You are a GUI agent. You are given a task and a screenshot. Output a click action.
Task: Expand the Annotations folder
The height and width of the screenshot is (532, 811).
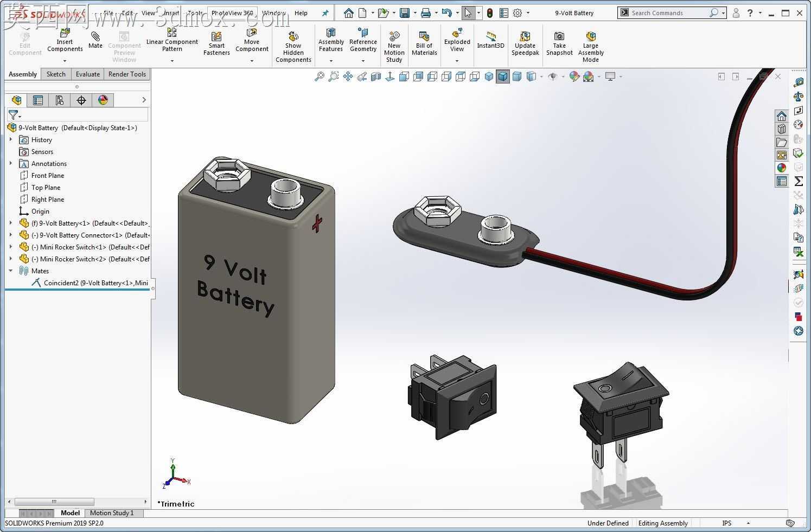coord(11,163)
